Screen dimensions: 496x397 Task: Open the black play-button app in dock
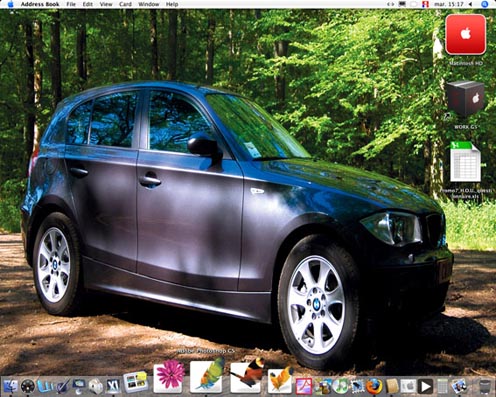pyautogui.click(x=425, y=386)
